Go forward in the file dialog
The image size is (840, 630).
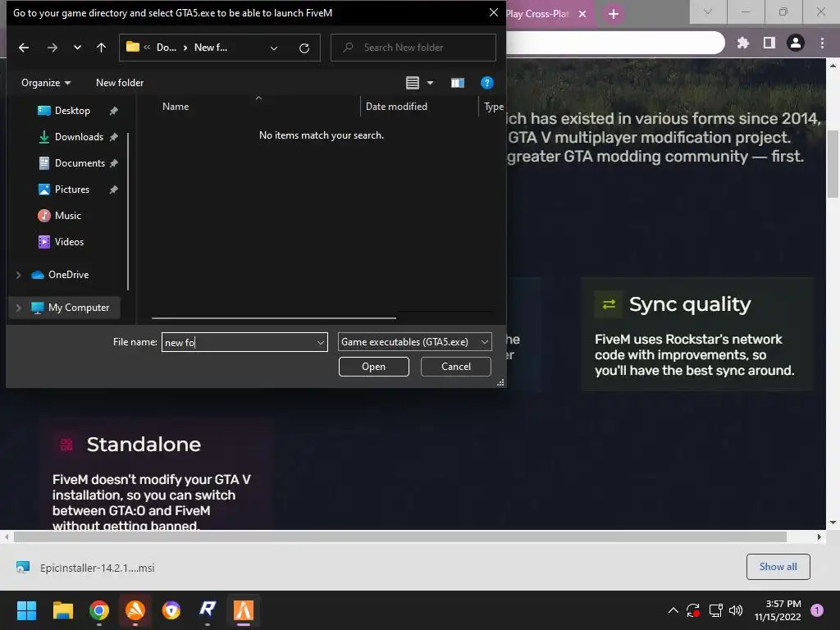[52, 48]
